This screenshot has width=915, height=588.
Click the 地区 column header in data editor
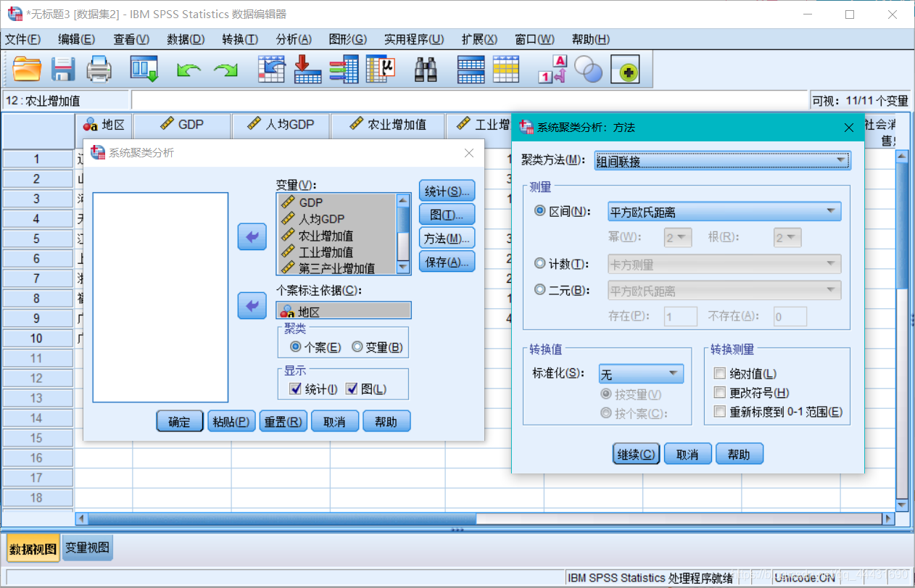pyautogui.click(x=104, y=125)
